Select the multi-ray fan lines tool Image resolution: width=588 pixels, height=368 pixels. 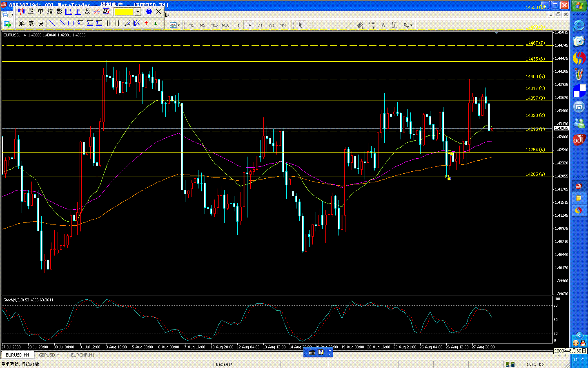point(137,23)
